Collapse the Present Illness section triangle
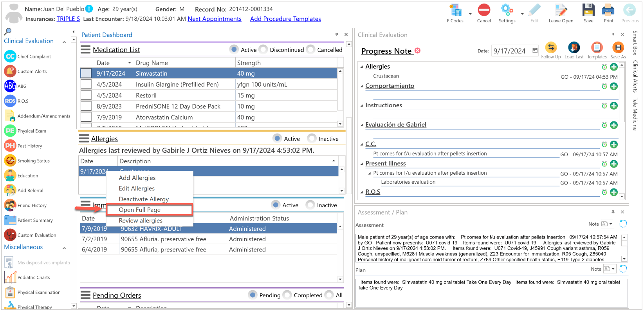Viewport: 644px width, 311px height. pos(362,164)
